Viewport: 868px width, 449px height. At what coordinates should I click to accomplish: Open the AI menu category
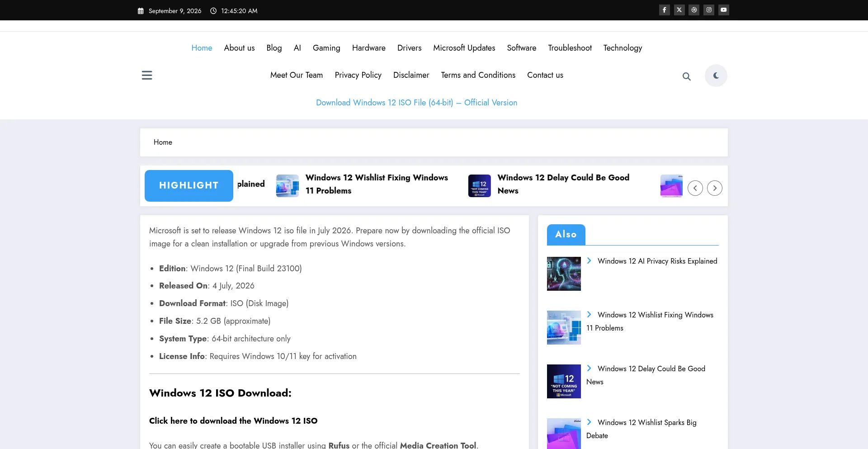click(x=297, y=48)
